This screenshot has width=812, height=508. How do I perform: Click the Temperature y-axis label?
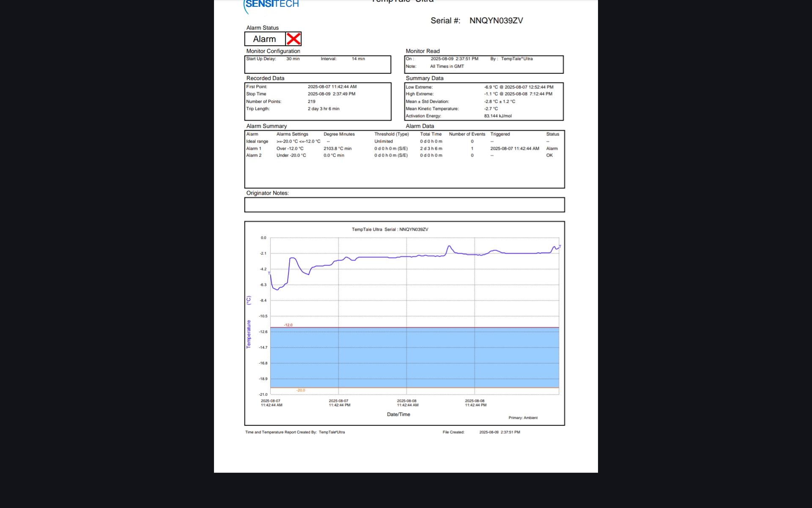coord(249,334)
